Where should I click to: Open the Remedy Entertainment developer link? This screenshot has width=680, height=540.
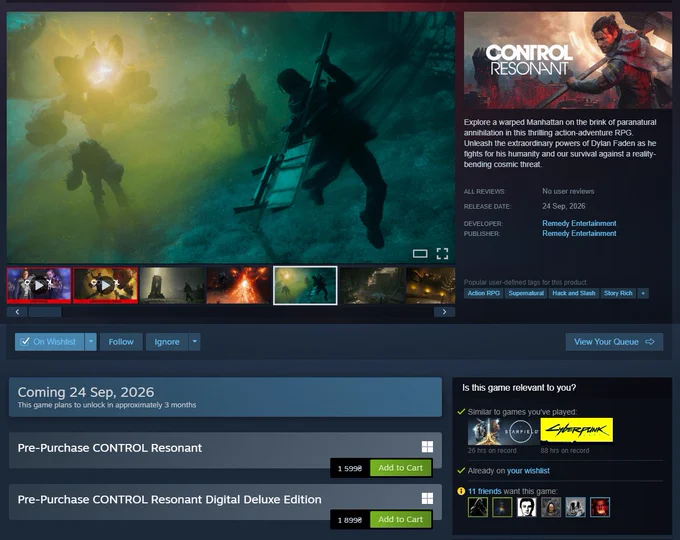click(579, 223)
